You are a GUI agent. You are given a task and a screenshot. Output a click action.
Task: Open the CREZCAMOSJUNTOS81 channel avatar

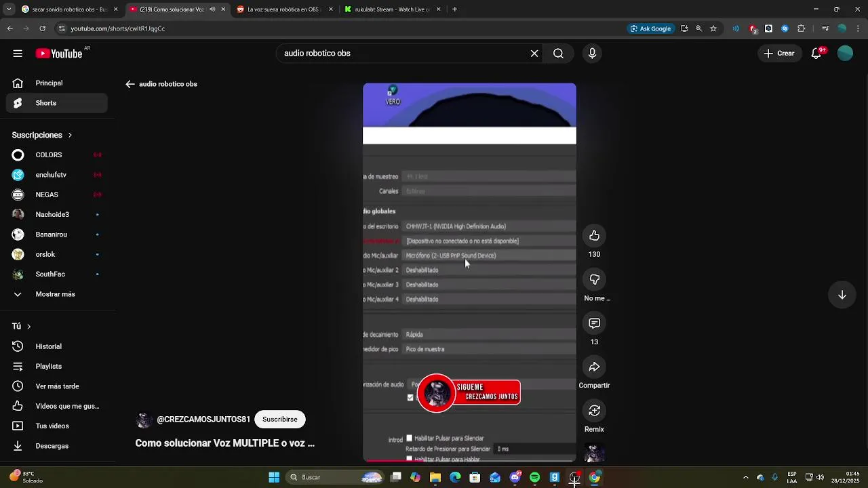pos(144,420)
